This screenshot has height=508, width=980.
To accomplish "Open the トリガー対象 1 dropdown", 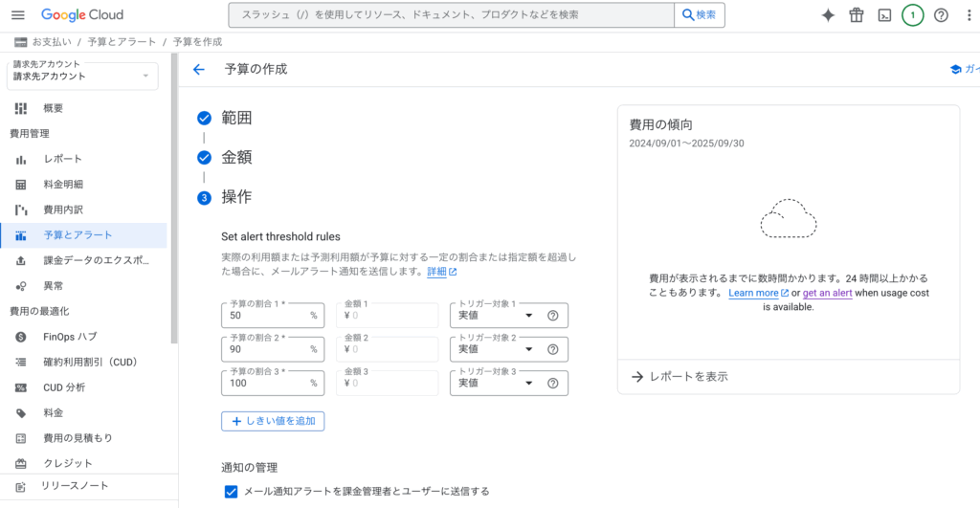I will pos(496,316).
